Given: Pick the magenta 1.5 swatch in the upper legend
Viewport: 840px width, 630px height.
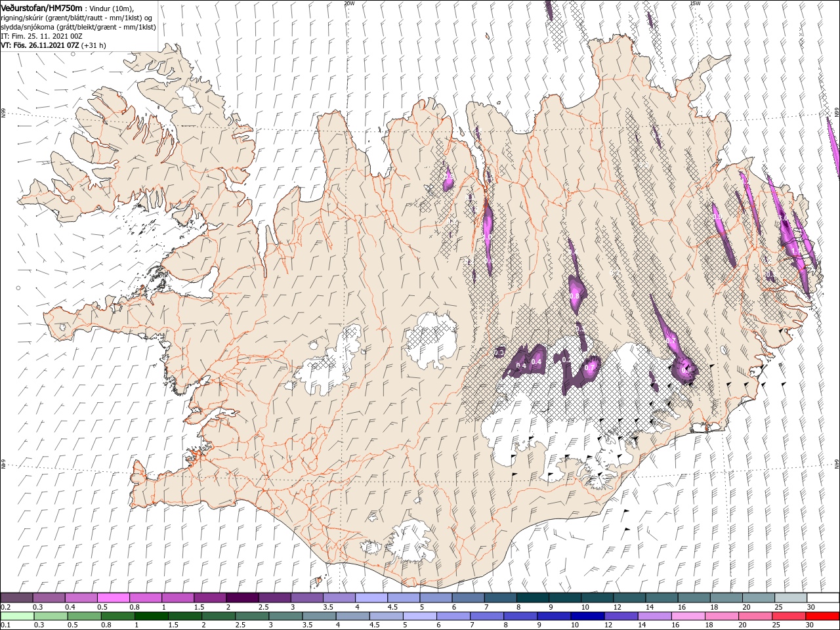Looking at the screenshot, I should [210, 598].
